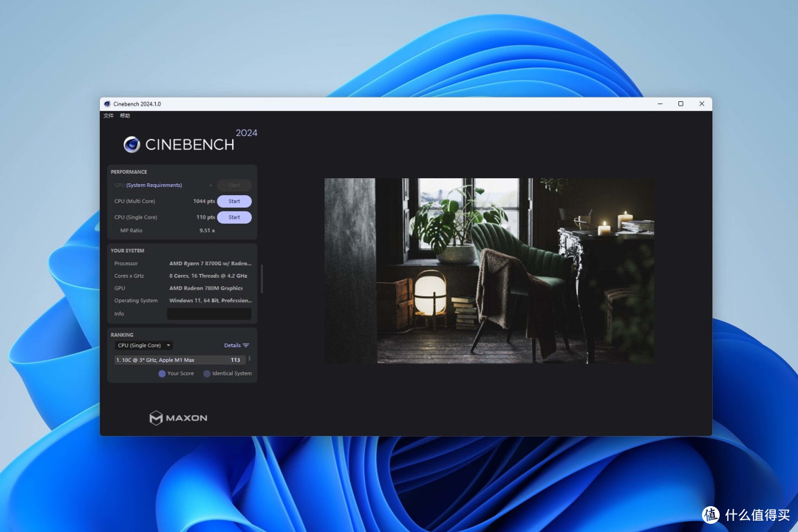Click the PERFORMANCE section header
Viewport: 798px width, 532px height.
coord(129,172)
